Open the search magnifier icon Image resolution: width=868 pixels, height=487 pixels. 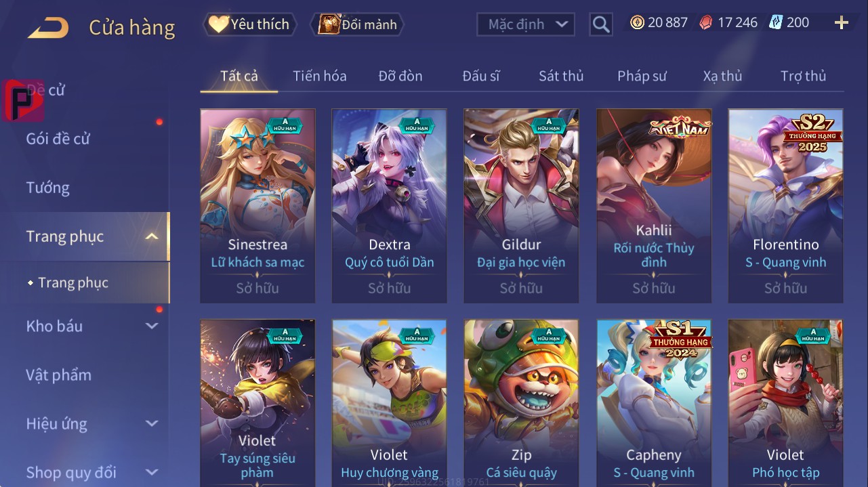(x=601, y=24)
